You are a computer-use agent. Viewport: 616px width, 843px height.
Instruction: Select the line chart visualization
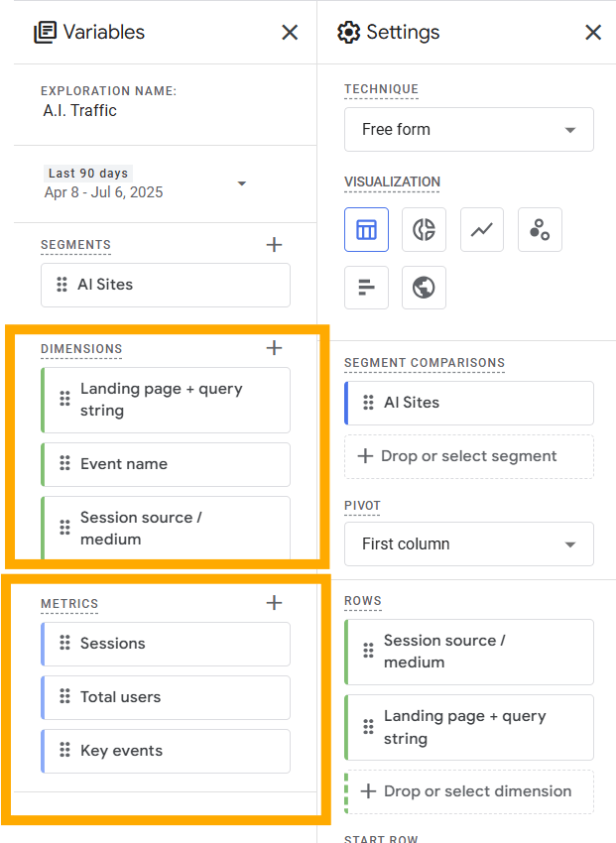click(x=482, y=229)
